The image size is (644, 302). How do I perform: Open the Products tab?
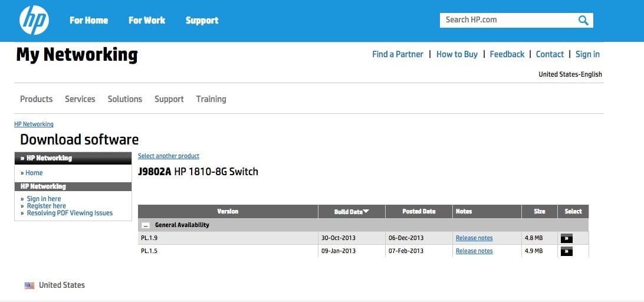click(36, 99)
